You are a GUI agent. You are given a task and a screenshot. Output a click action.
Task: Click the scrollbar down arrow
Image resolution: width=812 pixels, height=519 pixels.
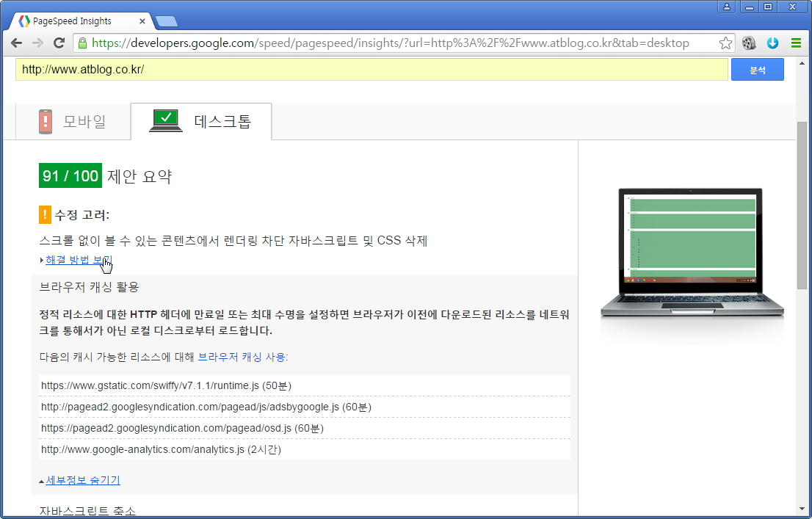click(802, 508)
